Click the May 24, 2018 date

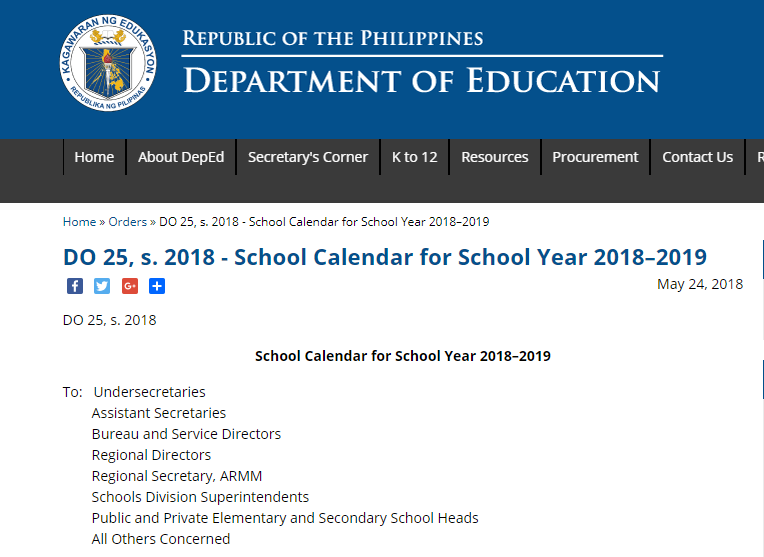(x=700, y=284)
